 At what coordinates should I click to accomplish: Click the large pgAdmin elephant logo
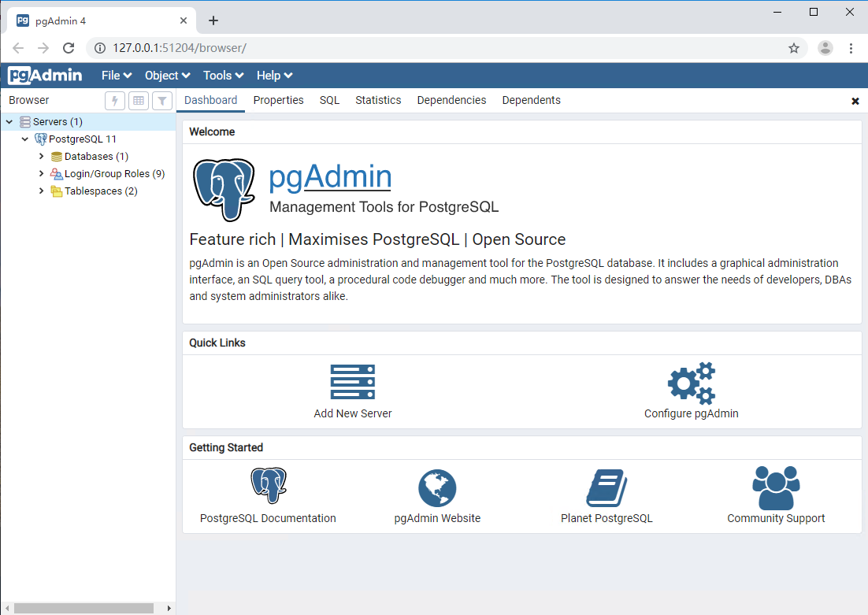coord(224,189)
